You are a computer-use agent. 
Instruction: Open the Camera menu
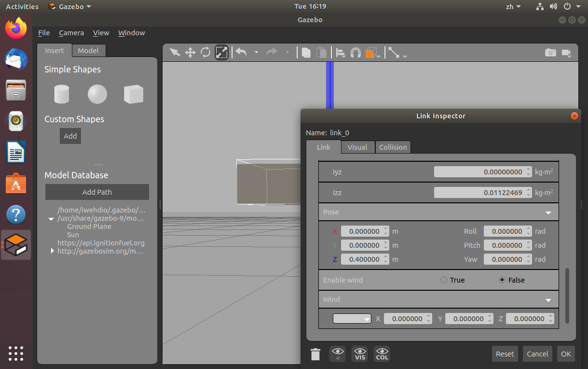click(71, 33)
